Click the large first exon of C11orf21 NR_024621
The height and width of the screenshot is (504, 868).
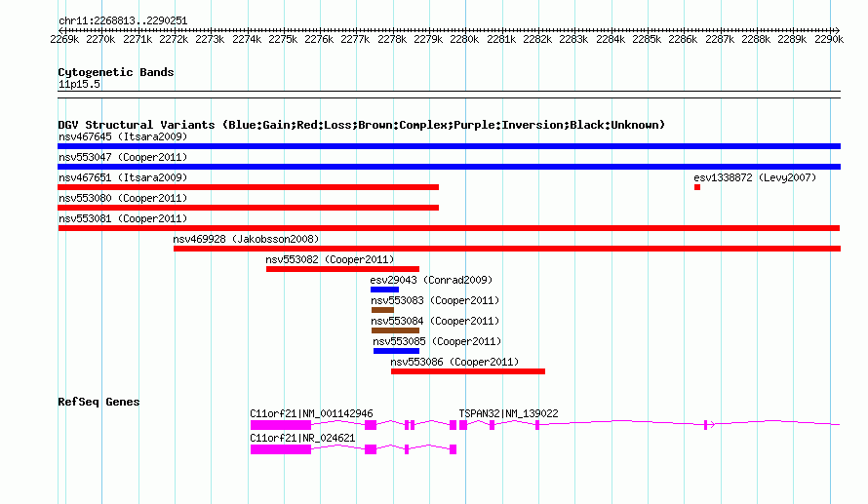tap(281, 449)
